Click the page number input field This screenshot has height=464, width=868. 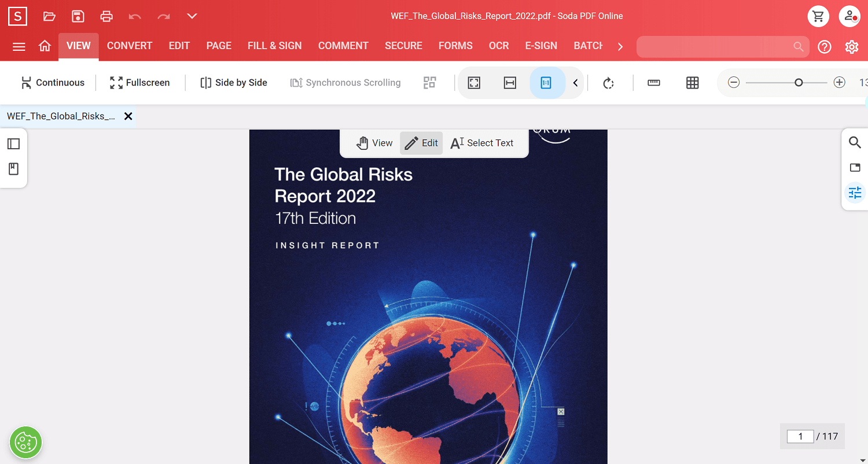(801, 436)
